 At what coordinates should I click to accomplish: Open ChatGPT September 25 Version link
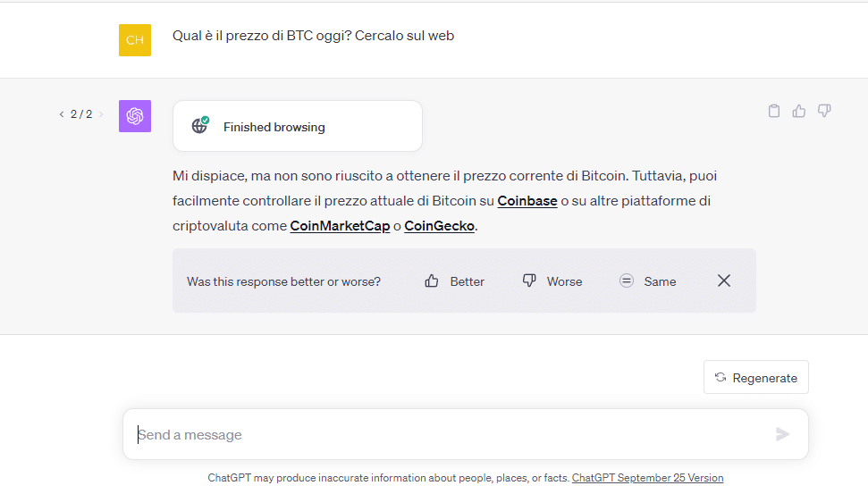tap(647, 478)
